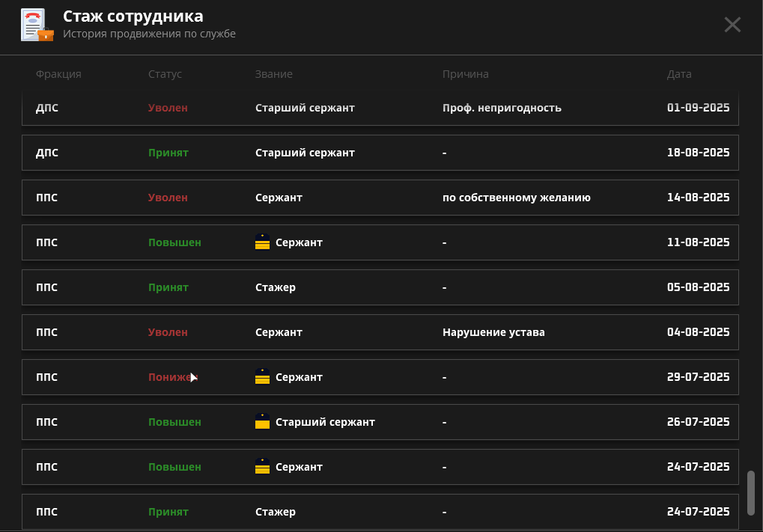Click sergeant rank badge dated 24-07-2025
Image resolution: width=763 pixels, height=532 pixels.
262,467
